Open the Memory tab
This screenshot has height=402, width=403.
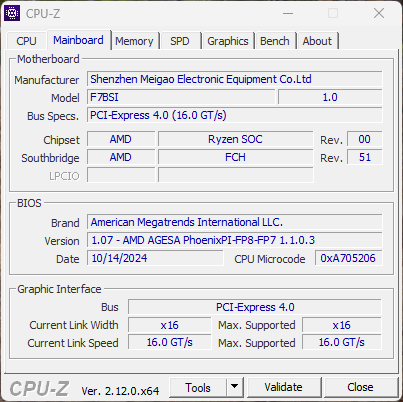pyautogui.click(x=134, y=41)
